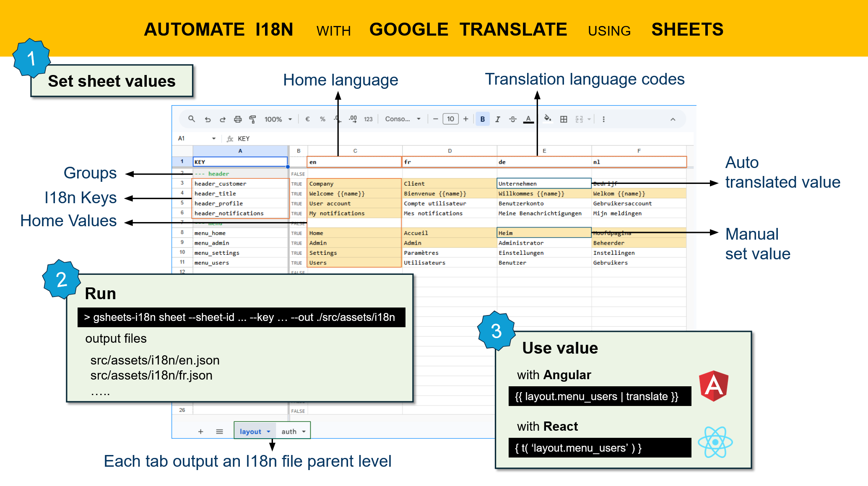Select the menu_users key cell
This screenshot has height=486, width=868.
(x=241, y=263)
